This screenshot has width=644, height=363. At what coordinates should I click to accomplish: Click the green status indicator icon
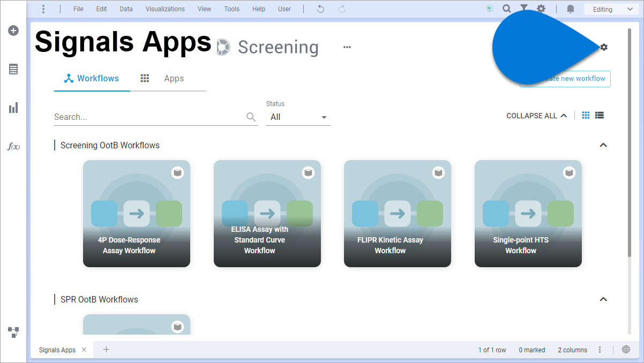pos(489,9)
